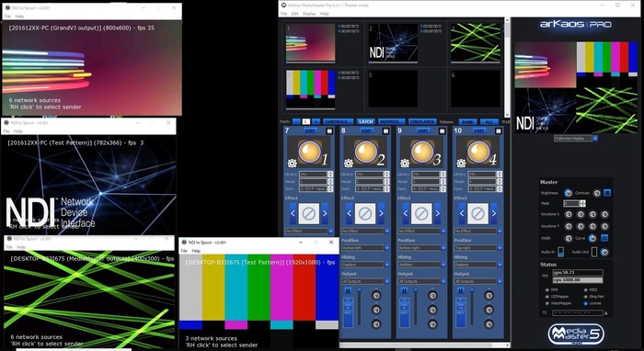Pause playback on layer 8
Image resolution: width=644 pixels, height=351 pixels.
click(348, 290)
